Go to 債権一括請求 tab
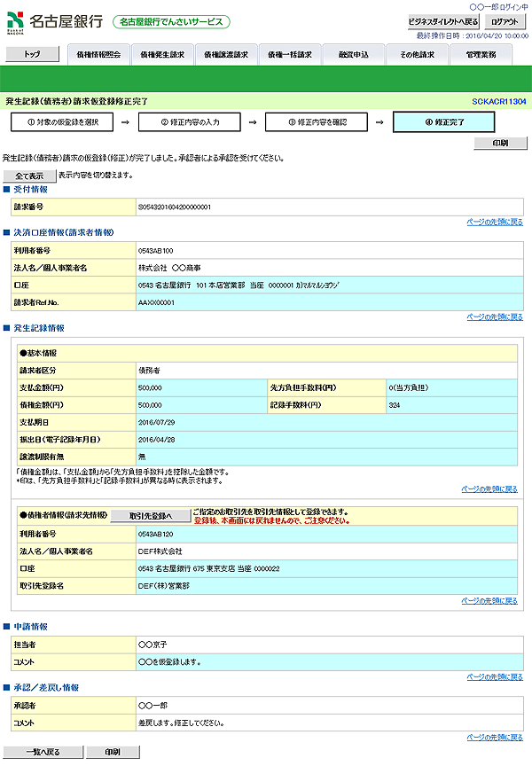Screen dimensions: 532x766 pyautogui.click(x=290, y=55)
